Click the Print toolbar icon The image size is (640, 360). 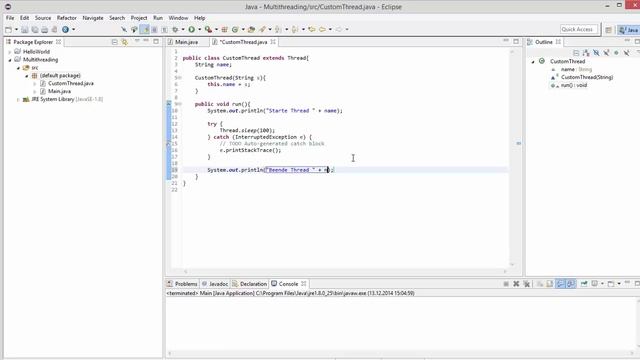coord(44,29)
